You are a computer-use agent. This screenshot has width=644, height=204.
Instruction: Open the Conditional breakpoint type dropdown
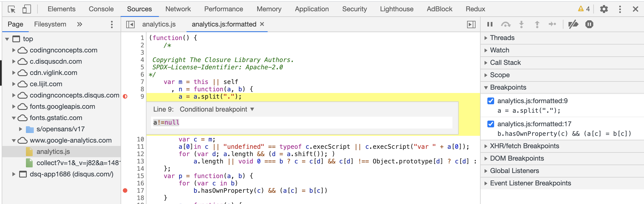click(217, 109)
